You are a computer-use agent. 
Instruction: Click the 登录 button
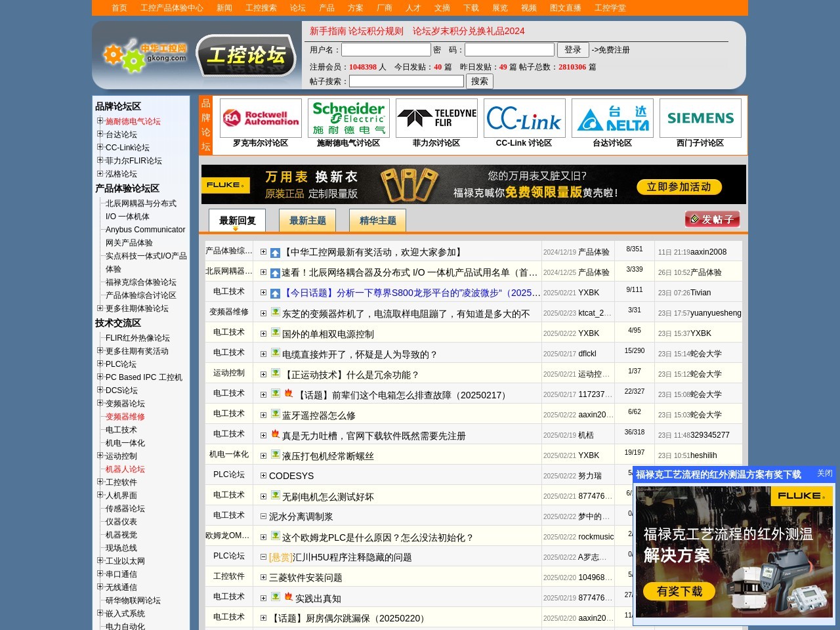tap(573, 50)
